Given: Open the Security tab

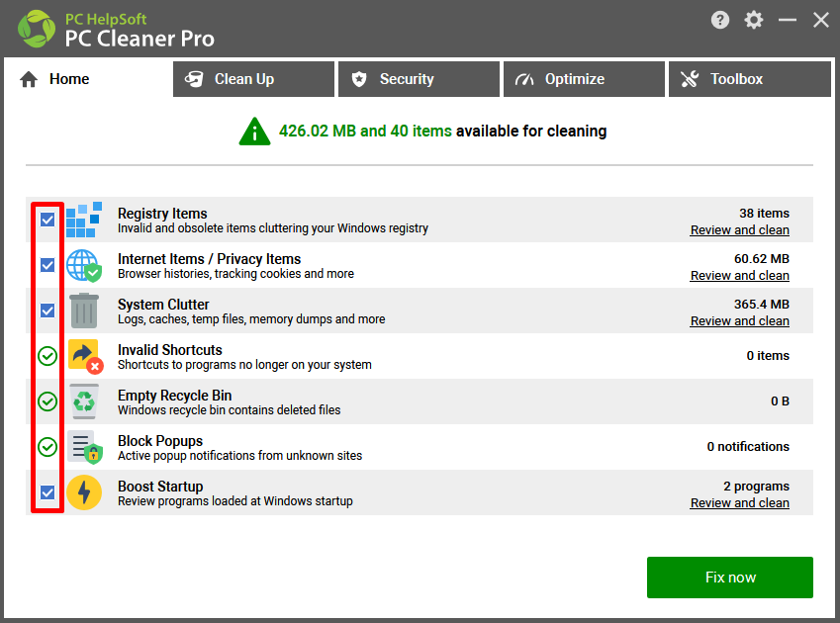Looking at the screenshot, I should [x=419, y=79].
